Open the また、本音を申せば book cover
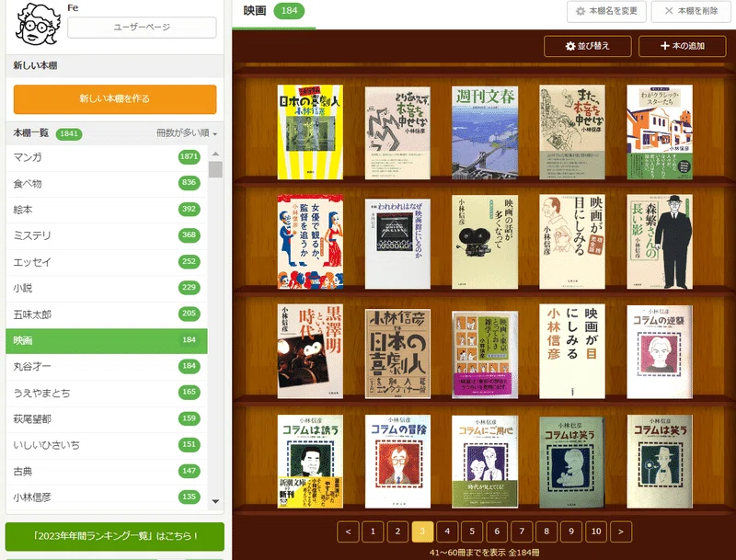 572,132
